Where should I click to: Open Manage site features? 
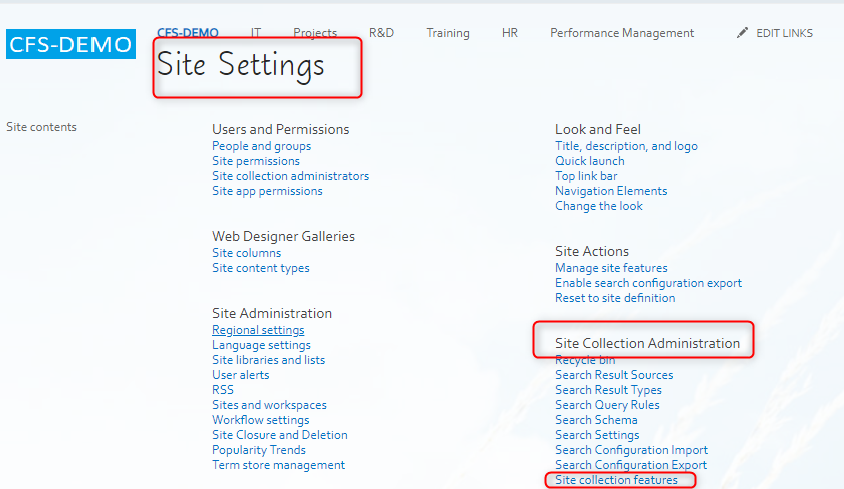click(611, 268)
